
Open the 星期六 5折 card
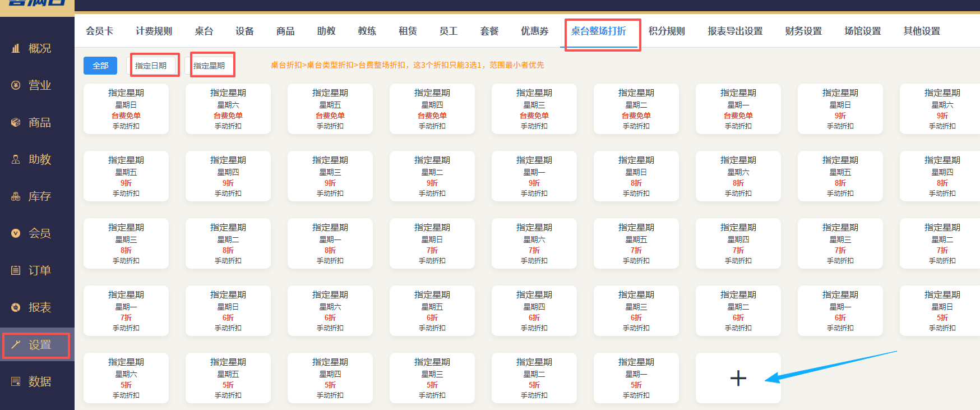point(126,378)
